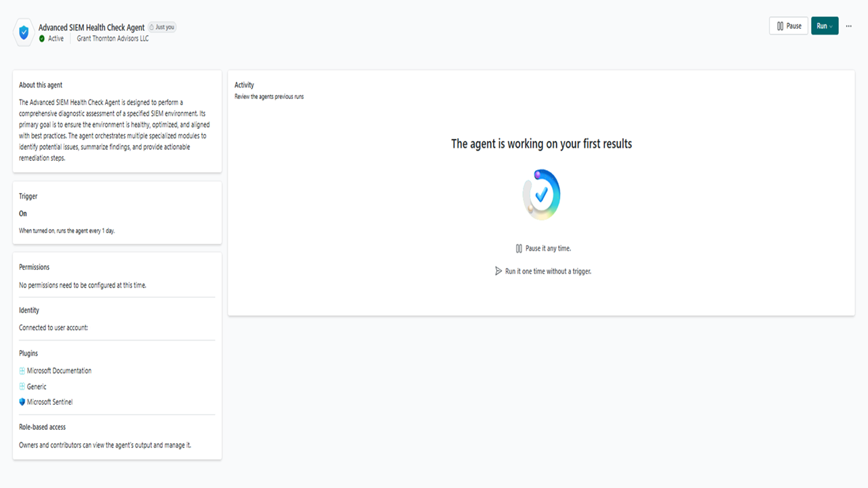
Task: Click the 'Role-based access' heading
Action: tap(42, 427)
